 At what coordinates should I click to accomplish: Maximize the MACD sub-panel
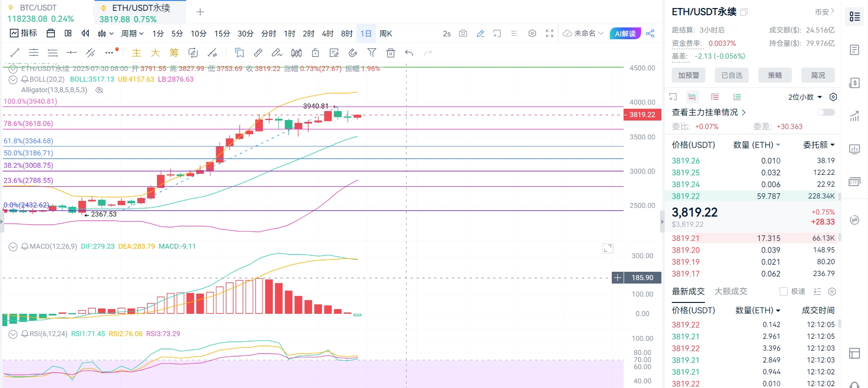(608, 248)
